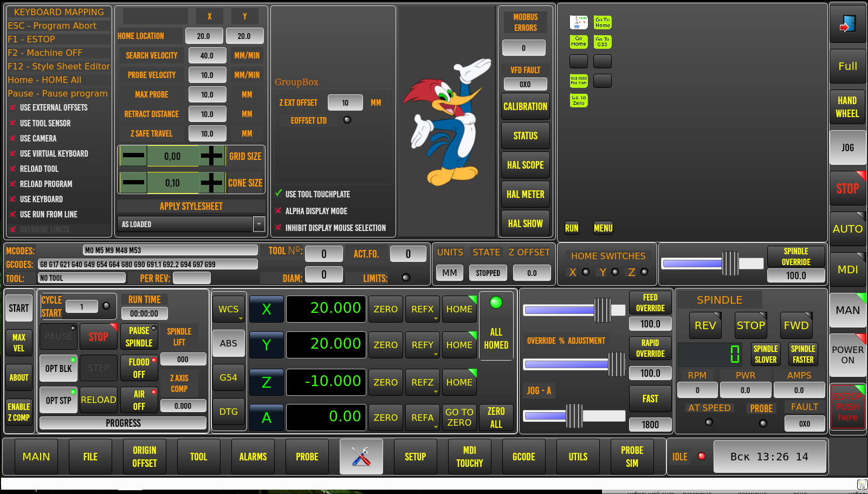Toggle Alpha Display Mode
The image size is (868, 494).
(x=312, y=211)
